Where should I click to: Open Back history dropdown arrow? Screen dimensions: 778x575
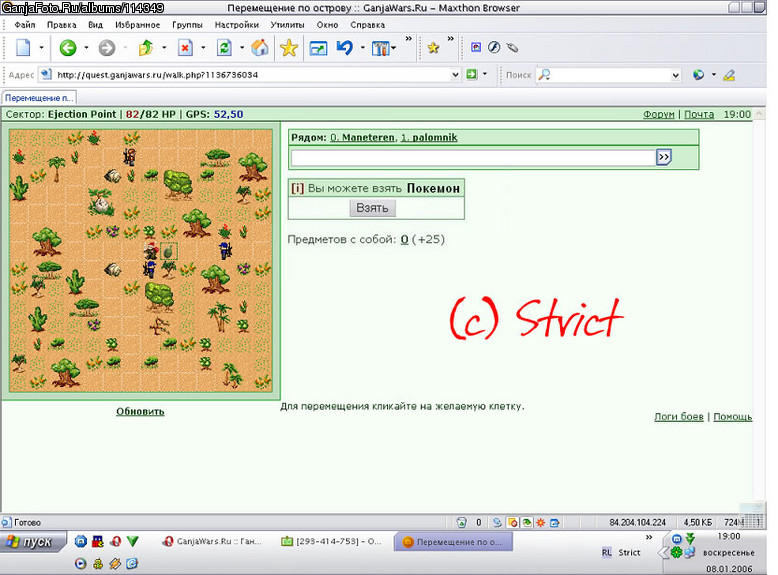(x=86, y=48)
